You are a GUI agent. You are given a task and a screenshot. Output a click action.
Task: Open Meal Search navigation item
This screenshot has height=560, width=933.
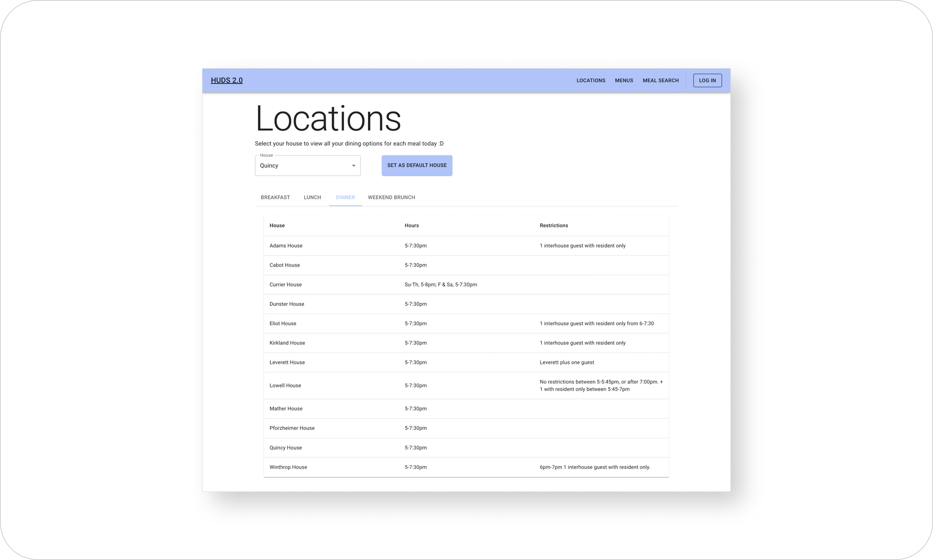661,80
